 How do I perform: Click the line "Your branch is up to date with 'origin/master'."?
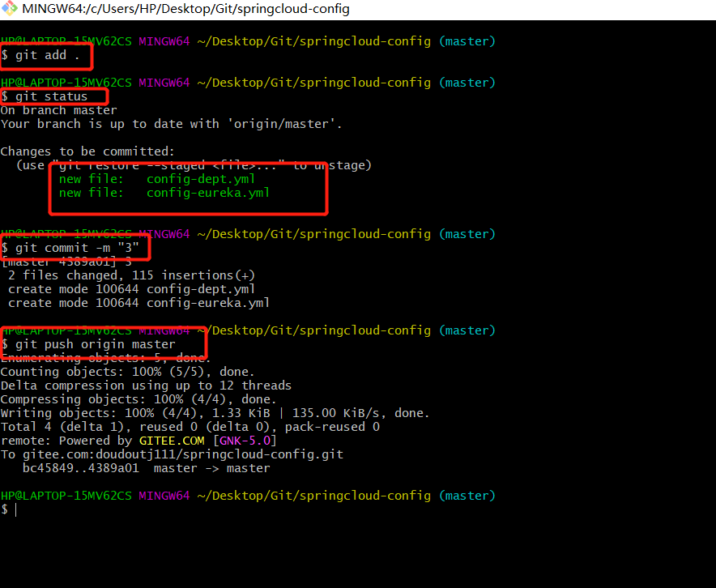171,124
